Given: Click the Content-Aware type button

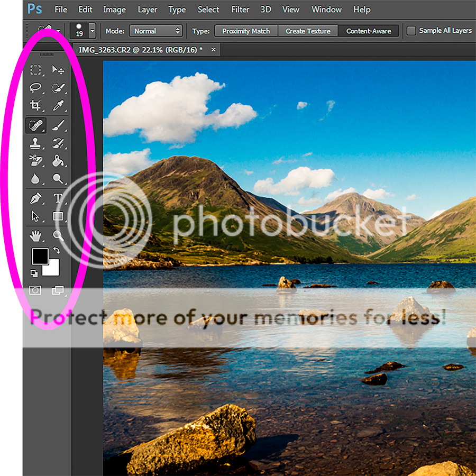Looking at the screenshot, I should point(369,31).
